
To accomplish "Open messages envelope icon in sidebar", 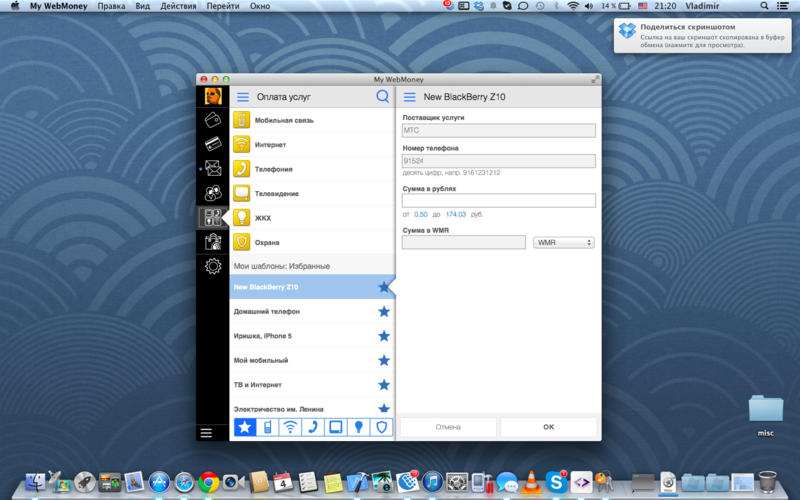I will 212,168.
